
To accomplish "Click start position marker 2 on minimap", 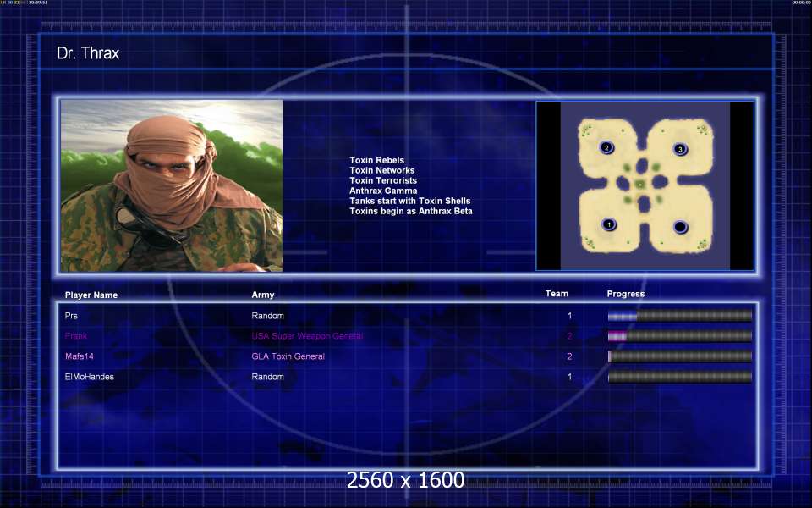I will (x=606, y=147).
